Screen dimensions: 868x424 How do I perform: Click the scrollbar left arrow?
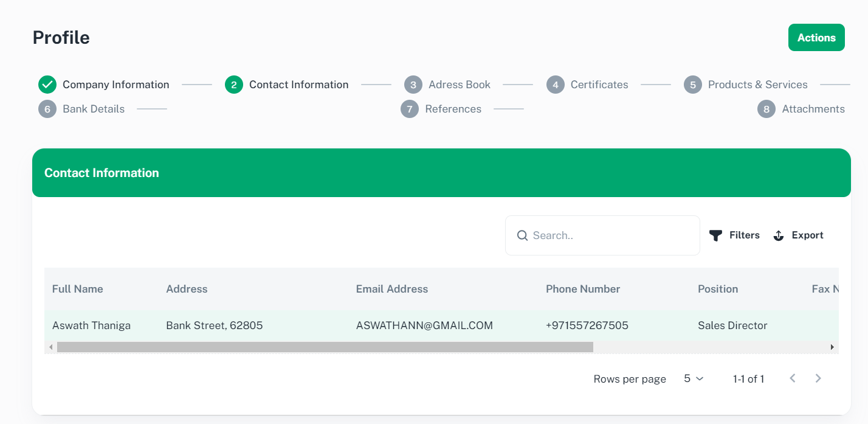pyautogui.click(x=50, y=347)
